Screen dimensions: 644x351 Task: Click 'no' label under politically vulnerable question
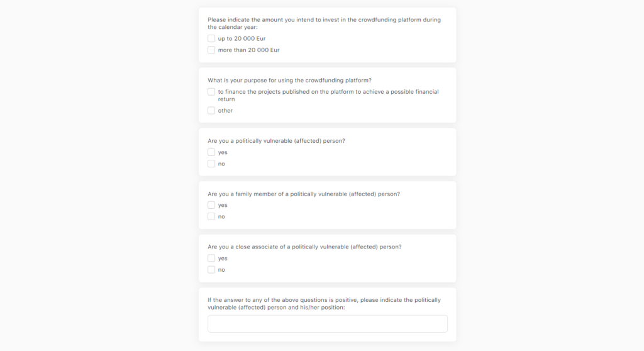(x=221, y=164)
